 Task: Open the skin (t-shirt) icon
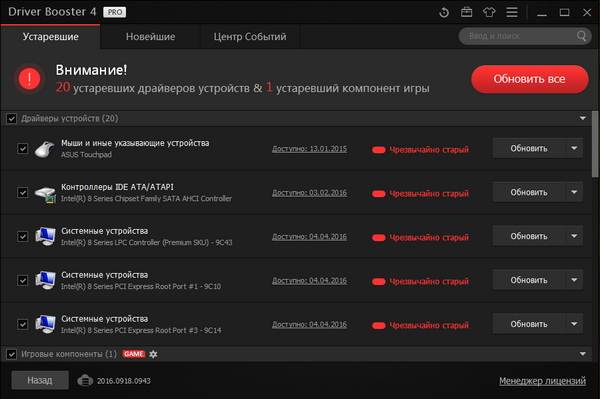coord(489,12)
